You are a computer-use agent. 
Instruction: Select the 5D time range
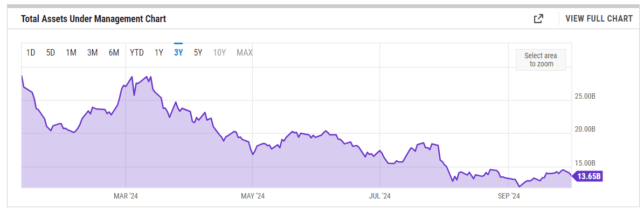[x=51, y=52]
